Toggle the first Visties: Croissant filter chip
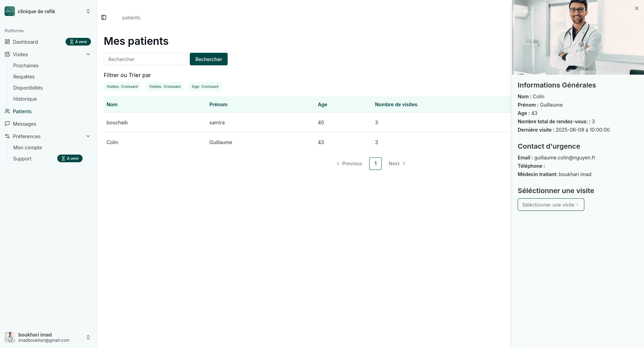644x348 pixels. (x=122, y=86)
